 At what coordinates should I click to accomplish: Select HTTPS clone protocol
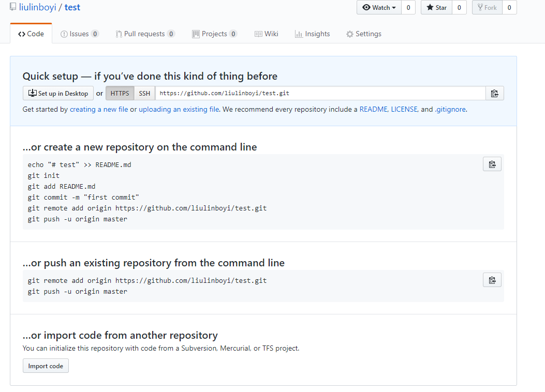click(x=120, y=94)
